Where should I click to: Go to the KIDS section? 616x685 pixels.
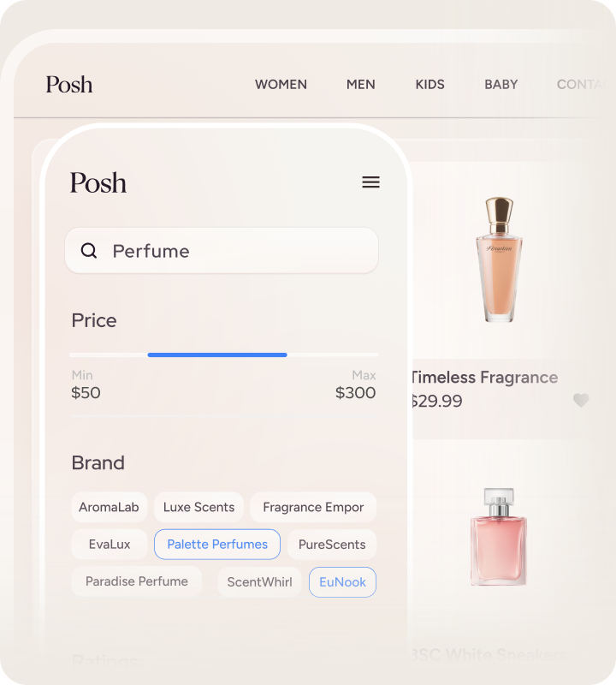[x=429, y=84]
